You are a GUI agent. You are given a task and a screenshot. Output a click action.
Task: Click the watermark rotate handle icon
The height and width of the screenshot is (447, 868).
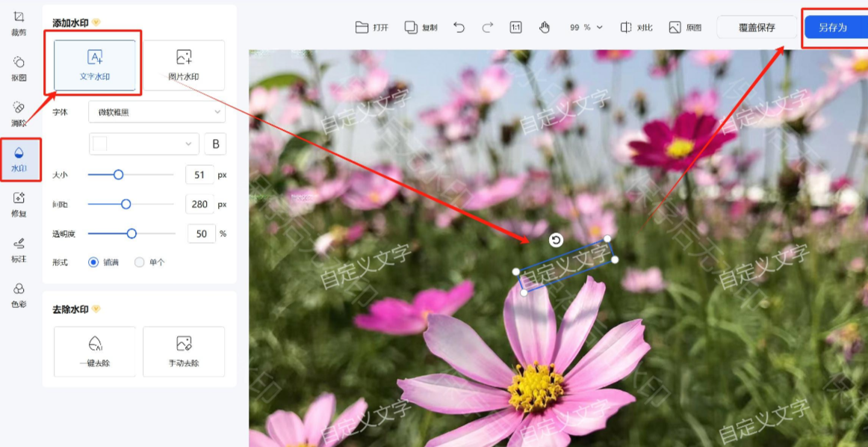pyautogui.click(x=557, y=239)
